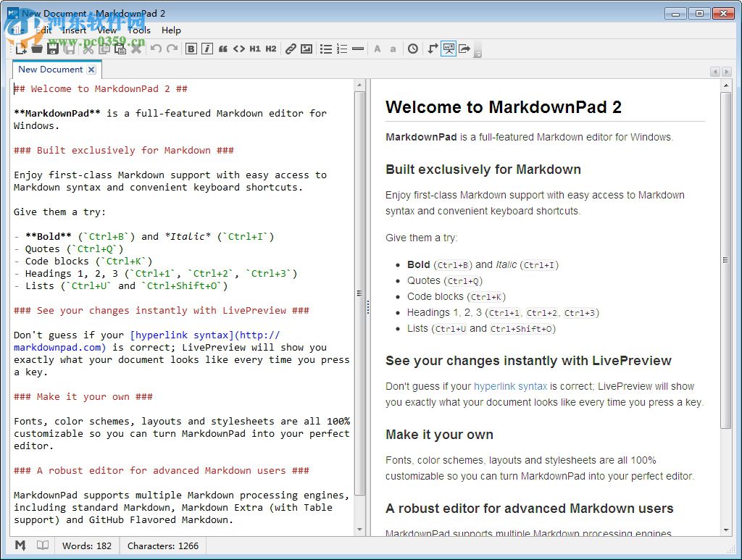
Task: Open the Insert menu
Action: [x=75, y=30]
